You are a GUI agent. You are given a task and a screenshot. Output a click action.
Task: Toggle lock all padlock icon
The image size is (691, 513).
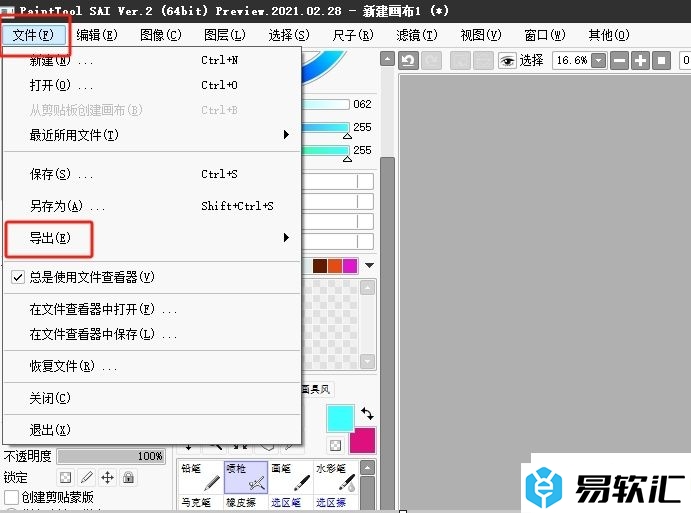coord(128,477)
